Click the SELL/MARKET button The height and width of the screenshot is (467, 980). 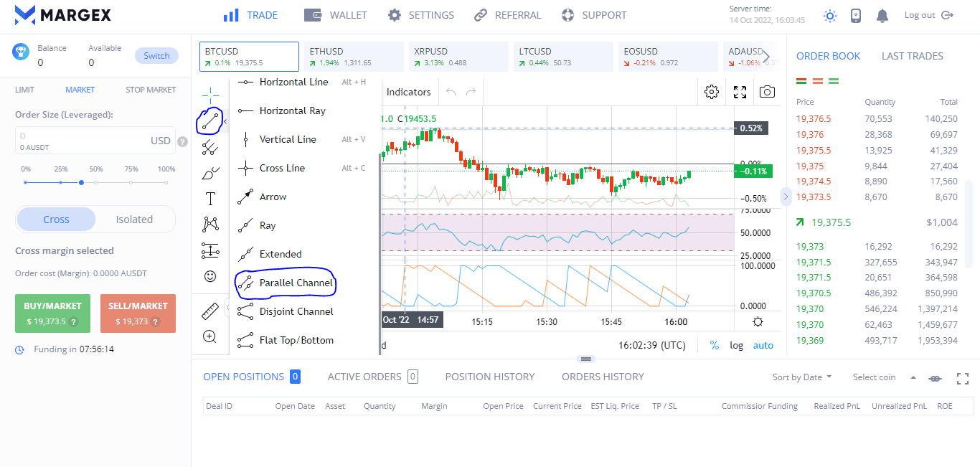tap(138, 313)
